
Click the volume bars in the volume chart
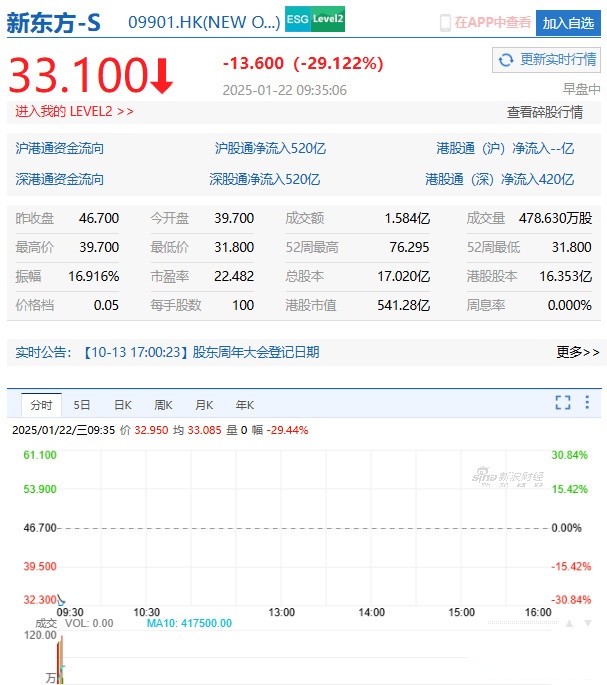[x=60, y=660]
